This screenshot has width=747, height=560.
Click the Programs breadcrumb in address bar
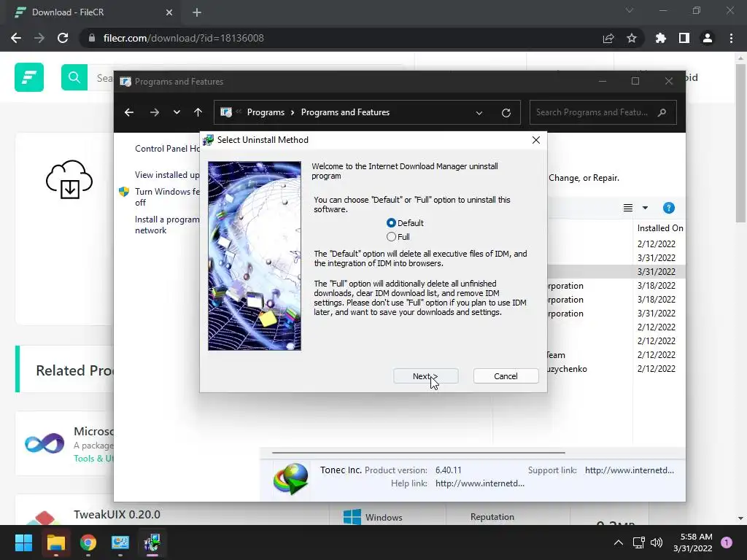[266, 112]
